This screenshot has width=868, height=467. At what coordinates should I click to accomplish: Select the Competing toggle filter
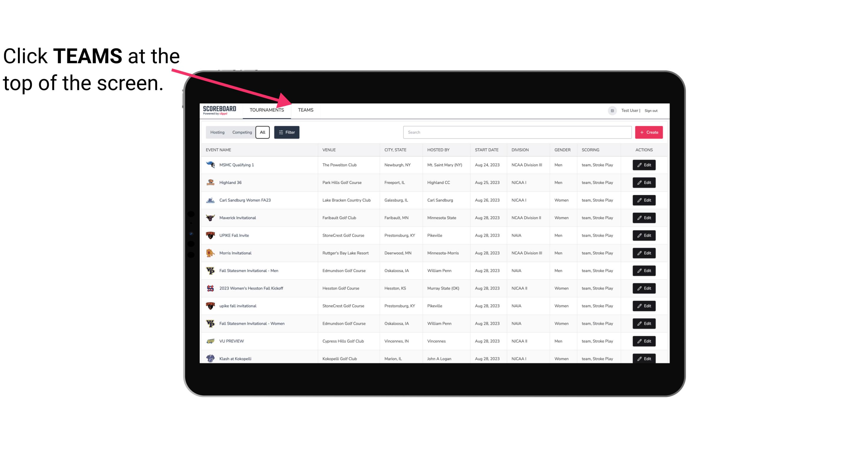242,132
